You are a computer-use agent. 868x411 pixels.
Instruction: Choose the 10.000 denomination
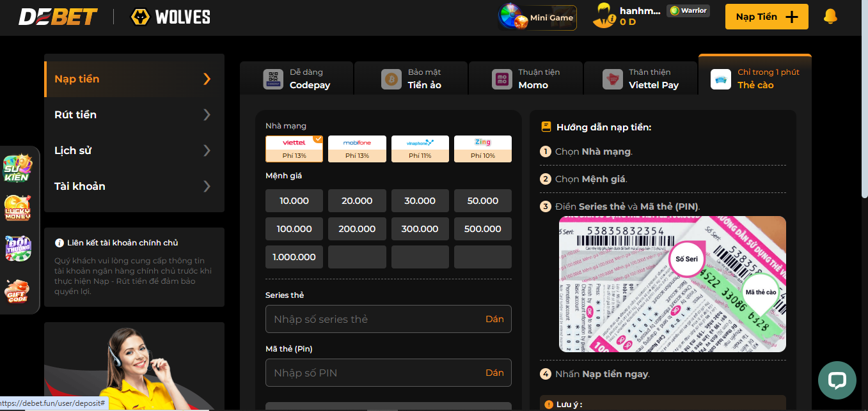(294, 201)
